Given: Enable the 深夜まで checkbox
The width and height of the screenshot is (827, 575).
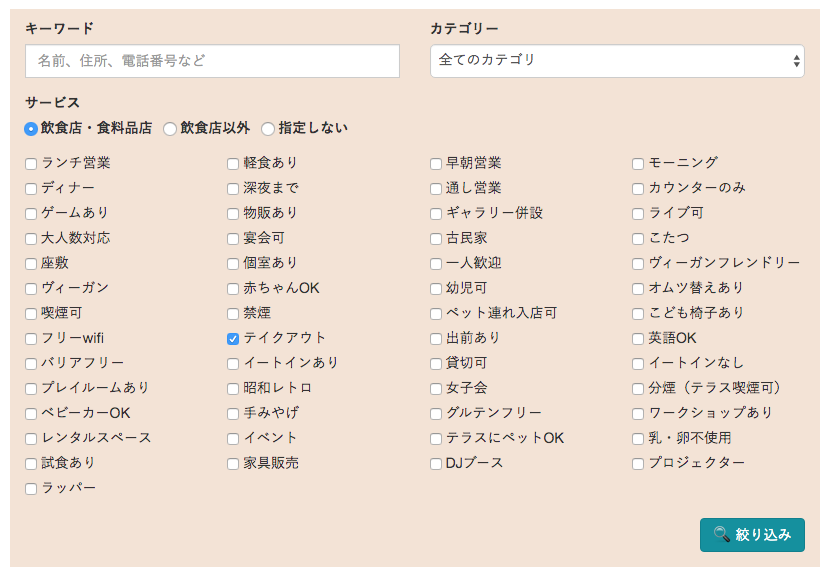Looking at the screenshot, I should tap(233, 189).
